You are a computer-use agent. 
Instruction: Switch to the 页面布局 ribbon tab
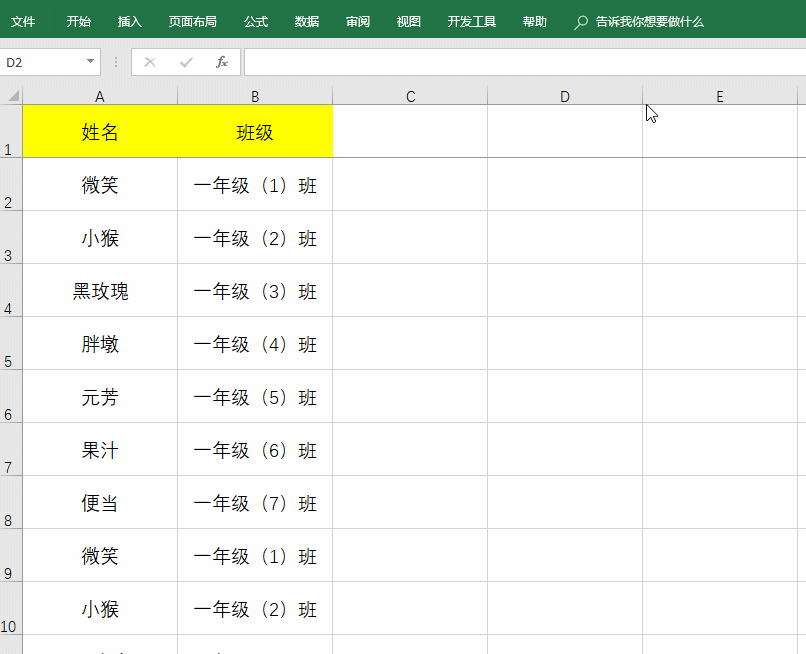[x=193, y=22]
